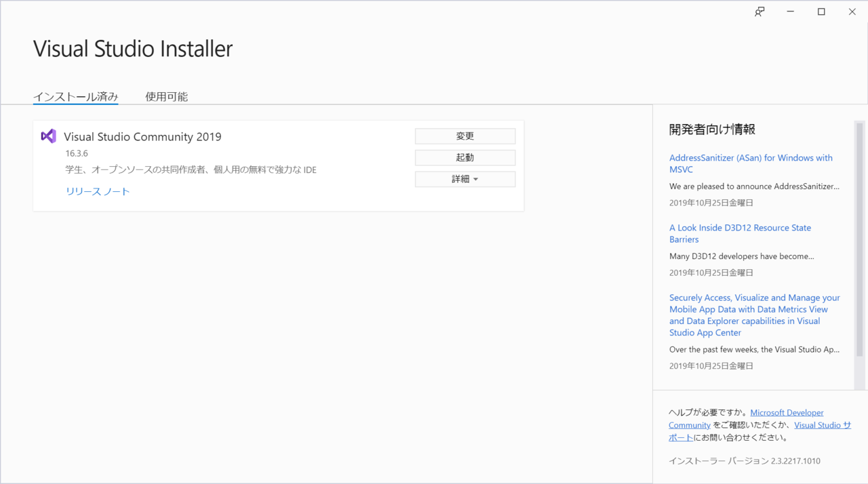Click the Visual Studio purple logo icon
This screenshot has width=868, height=484.
(48, 136)
